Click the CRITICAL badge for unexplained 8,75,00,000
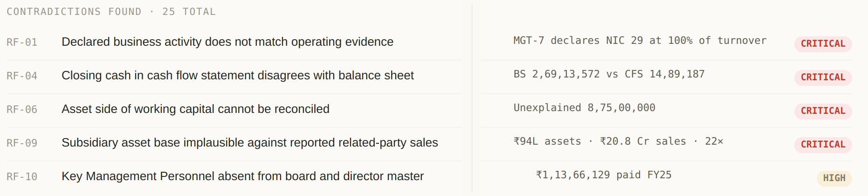The width and height of the screenshot is (868, 196). [x=823, y=111]
